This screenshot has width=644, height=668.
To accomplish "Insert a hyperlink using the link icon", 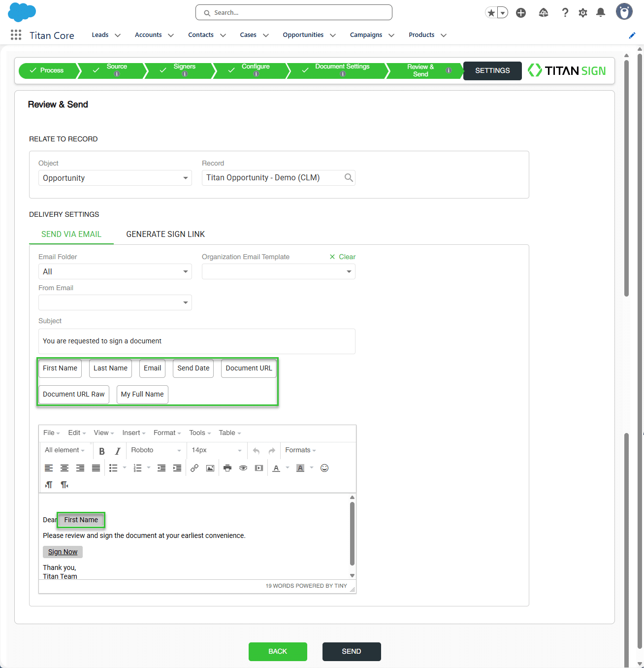I will coord(194,468).
